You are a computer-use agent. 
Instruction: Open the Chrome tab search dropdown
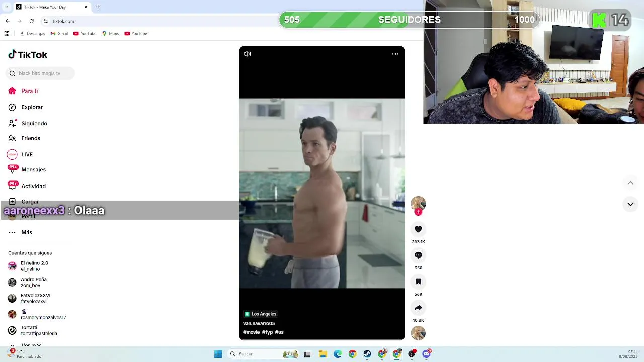[x=7, y=7]
